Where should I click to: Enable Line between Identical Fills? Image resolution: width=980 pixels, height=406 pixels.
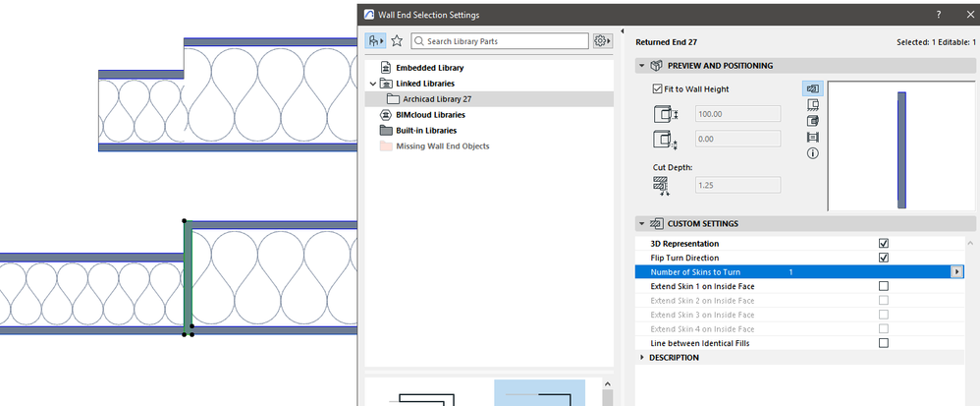883,343
